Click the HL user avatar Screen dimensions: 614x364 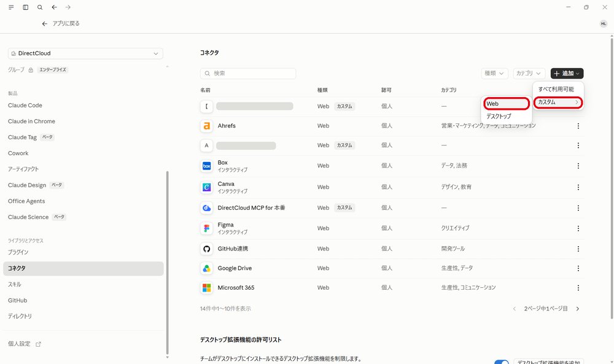[x=603, y=24]
